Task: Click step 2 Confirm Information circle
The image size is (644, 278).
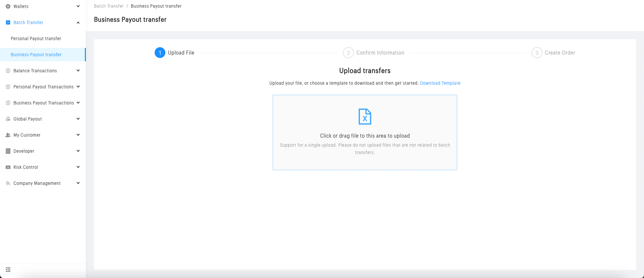Action: coord(348,53)
